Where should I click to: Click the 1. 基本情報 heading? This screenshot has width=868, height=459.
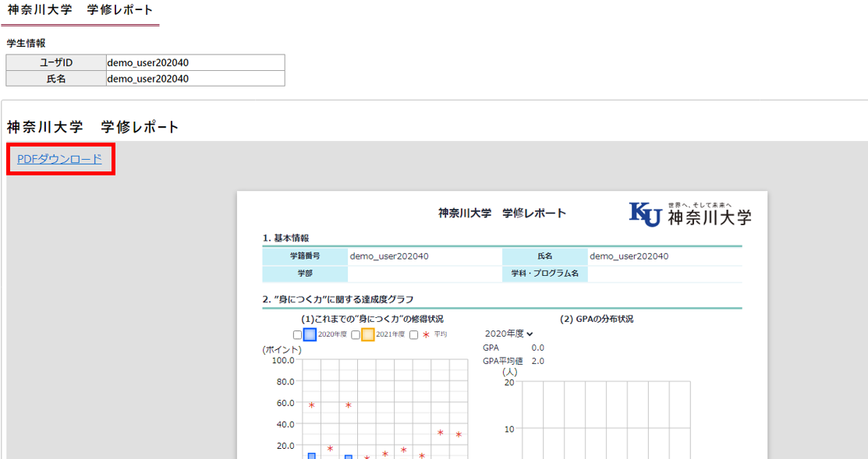pyautogui.click(x=285, y=238)
